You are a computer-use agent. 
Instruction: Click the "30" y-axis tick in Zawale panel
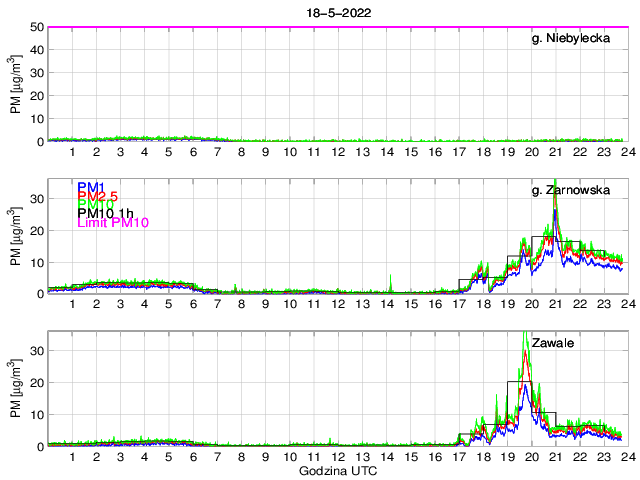click(37, 351)
